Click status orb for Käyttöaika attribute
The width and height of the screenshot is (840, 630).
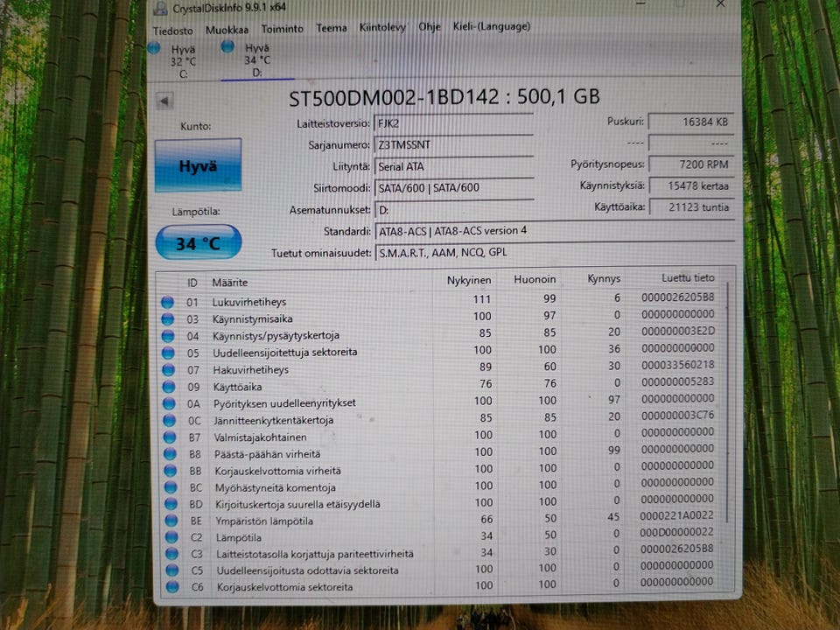[x=169, y=387]
